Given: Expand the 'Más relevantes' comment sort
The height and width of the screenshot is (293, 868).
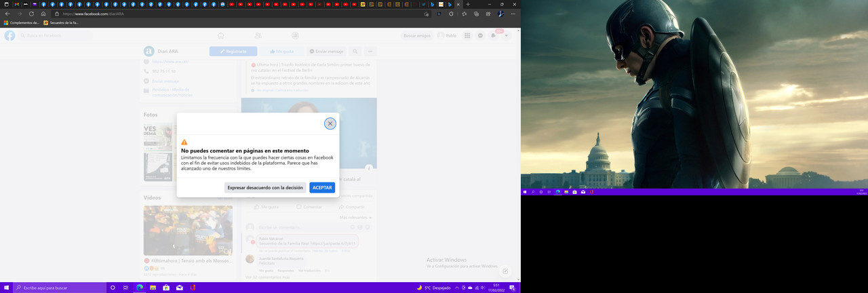Looking at the screenshot, I should 355,218.
